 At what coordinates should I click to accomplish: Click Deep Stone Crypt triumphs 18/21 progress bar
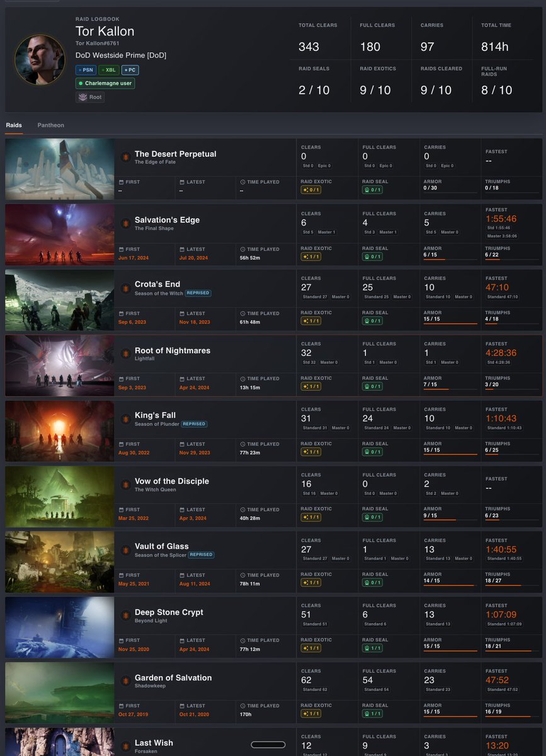(511, 651)
